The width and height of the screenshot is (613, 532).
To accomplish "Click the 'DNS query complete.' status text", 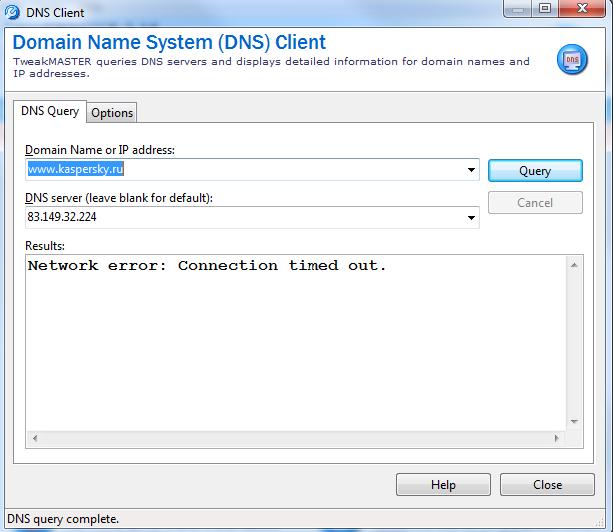I will point(63,519).
